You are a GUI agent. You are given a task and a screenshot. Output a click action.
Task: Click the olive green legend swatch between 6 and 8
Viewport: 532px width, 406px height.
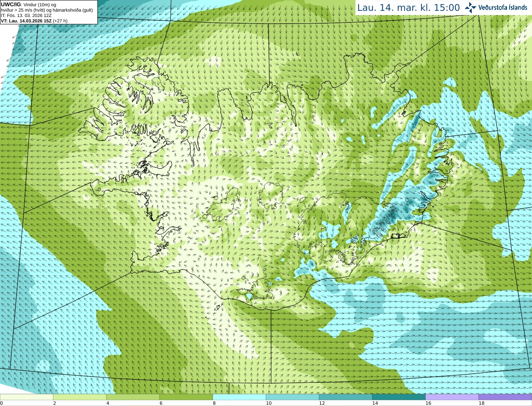[x=186, y=397]
